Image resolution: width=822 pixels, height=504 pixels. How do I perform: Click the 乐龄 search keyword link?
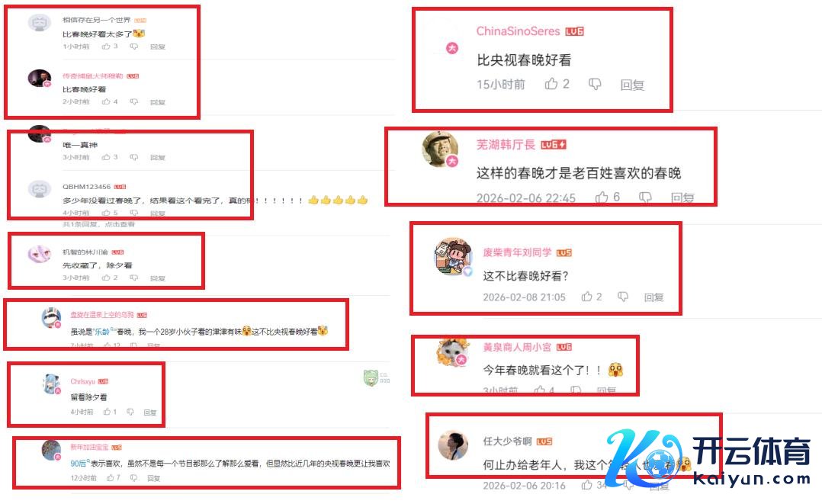(x=102, y=332)
